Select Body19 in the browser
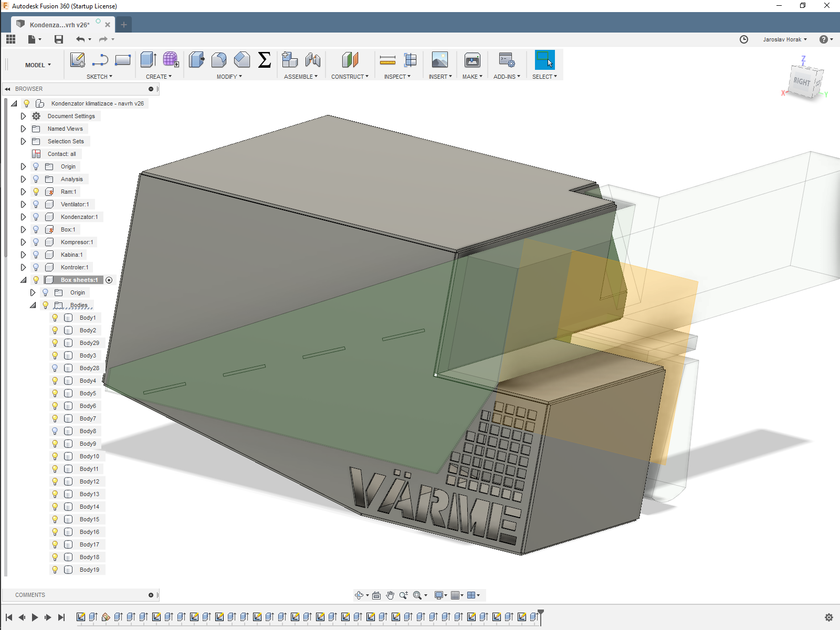 89,570
